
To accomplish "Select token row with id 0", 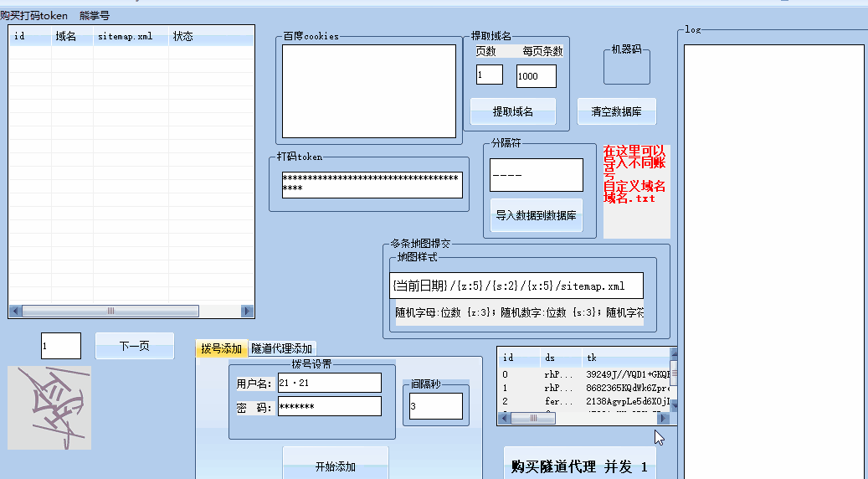I will [584, 374].
